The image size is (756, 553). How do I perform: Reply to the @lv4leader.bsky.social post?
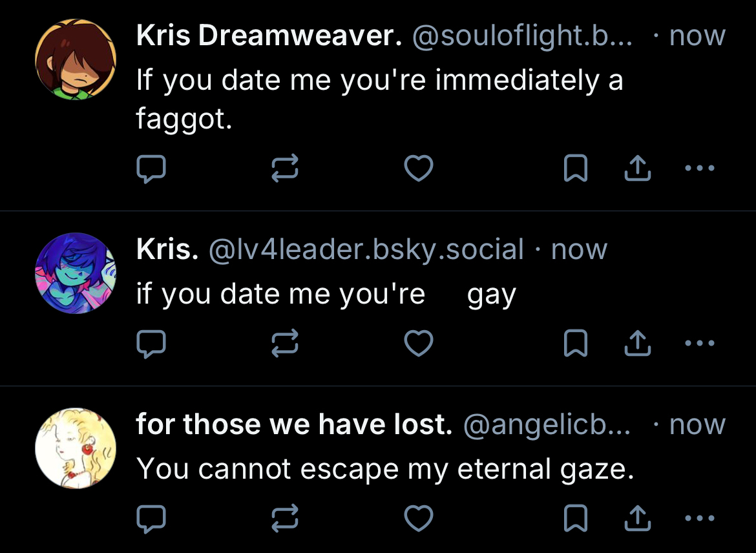[x=151, y=344]
